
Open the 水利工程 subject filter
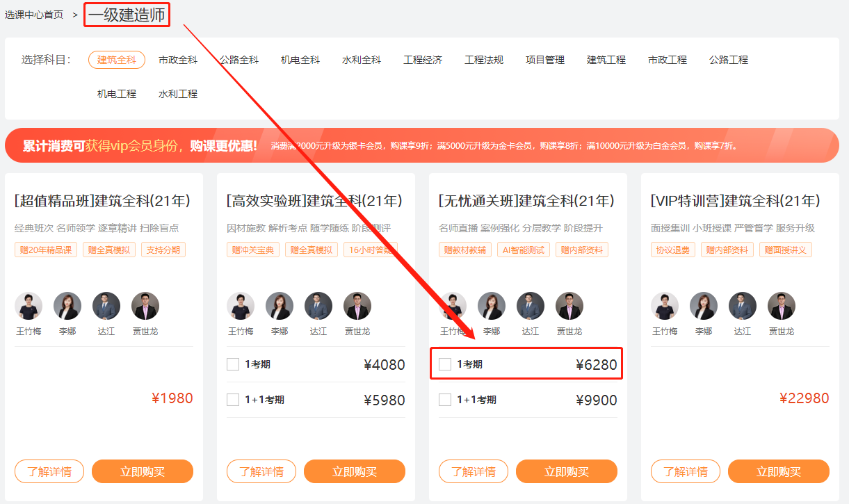point(177,94)
